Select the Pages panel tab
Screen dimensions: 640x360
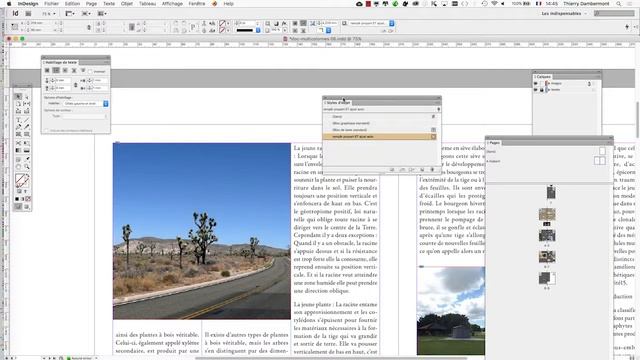[x=493, y=143]
